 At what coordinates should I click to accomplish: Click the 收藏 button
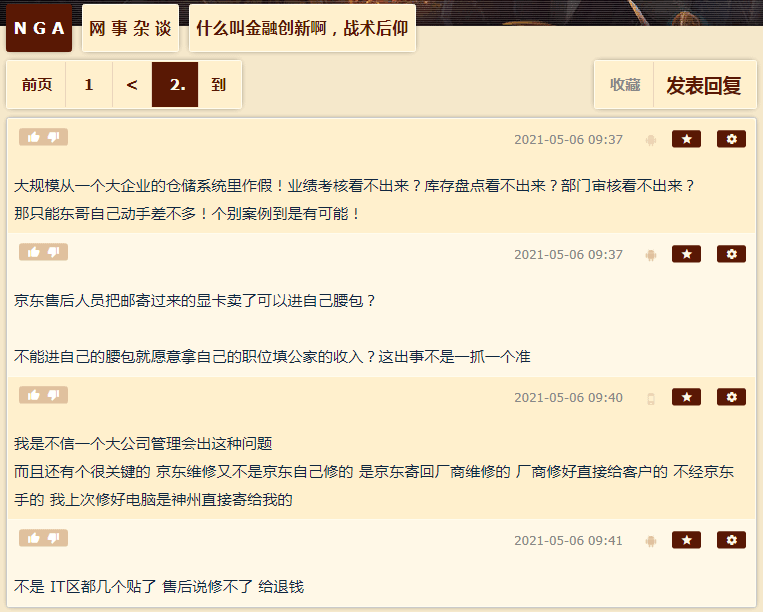[x=624, y=85]
